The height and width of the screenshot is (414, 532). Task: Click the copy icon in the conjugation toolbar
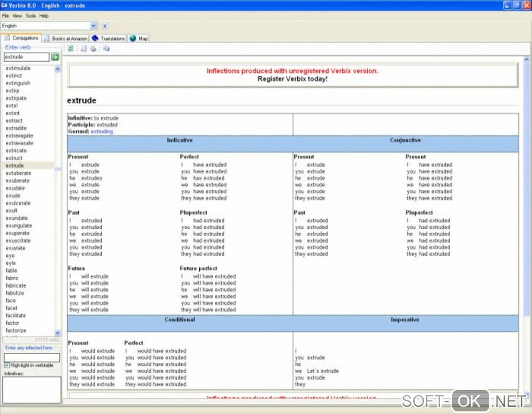pyautogui.click(x=106, y=49)
